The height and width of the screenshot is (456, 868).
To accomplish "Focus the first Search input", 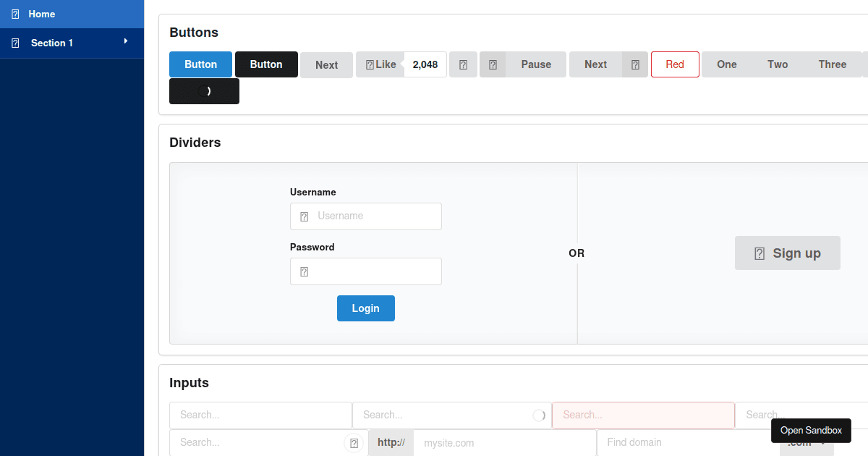I will pos(260,415).
